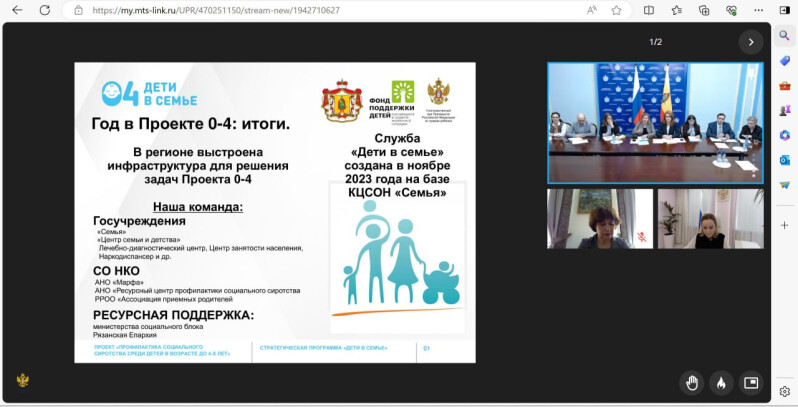Click the presenter video with green background
This screenshot has height=407, width=798.
[597, 219]
